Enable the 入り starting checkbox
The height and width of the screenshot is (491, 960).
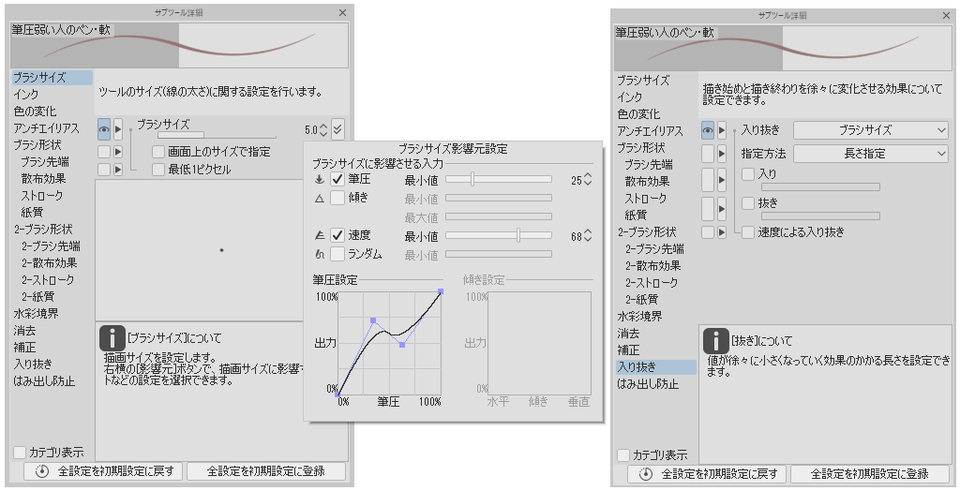[x=748, y=174]
